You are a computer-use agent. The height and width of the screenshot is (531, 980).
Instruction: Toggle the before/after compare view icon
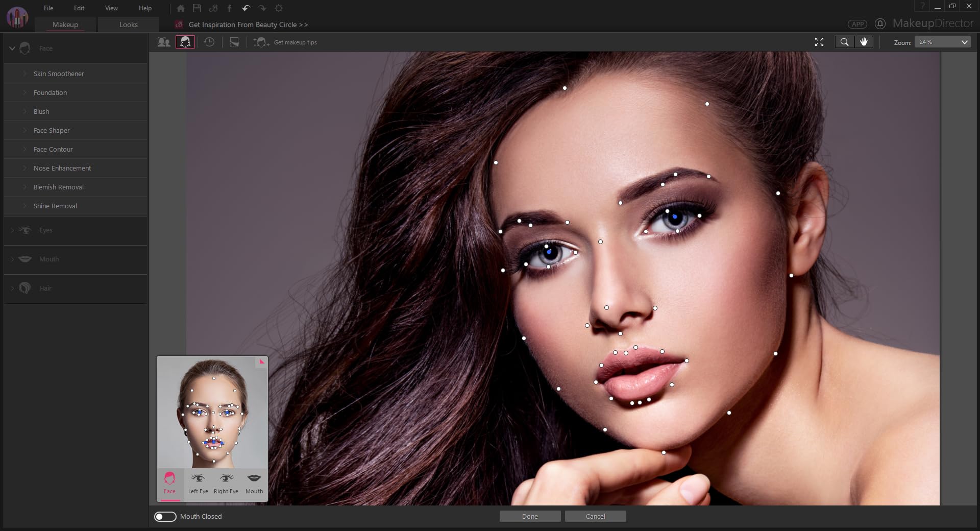tap(234, 42)
